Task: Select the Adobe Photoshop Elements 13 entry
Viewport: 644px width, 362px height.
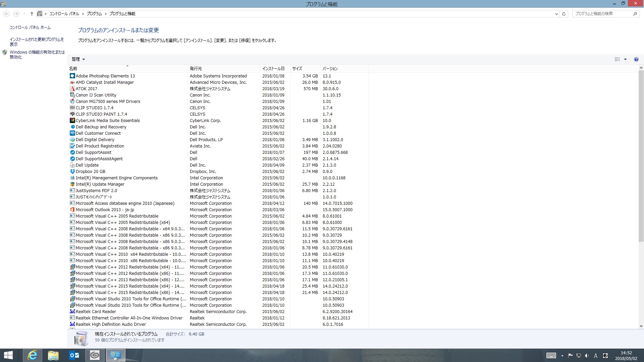Action: [x=105, y=76]
